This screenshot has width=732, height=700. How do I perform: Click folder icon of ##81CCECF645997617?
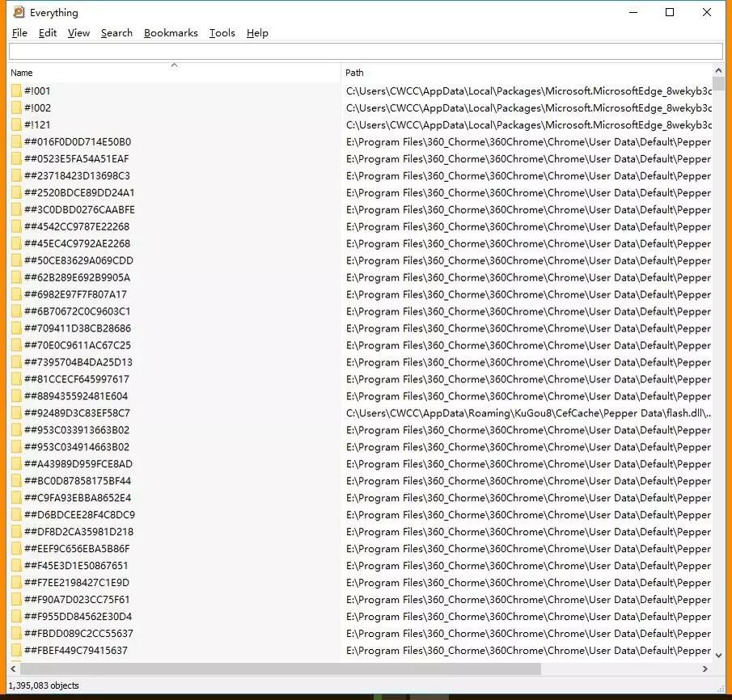(16, 379)
